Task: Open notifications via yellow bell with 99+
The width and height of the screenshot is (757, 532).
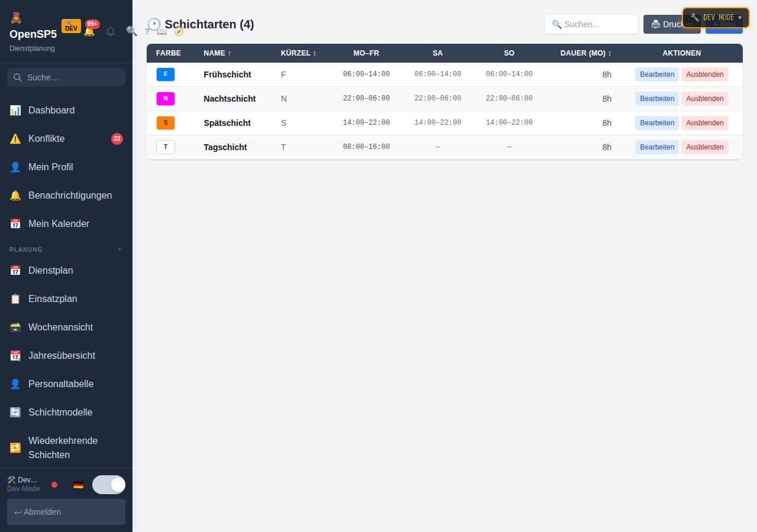Action: click(x=89, y=31)
